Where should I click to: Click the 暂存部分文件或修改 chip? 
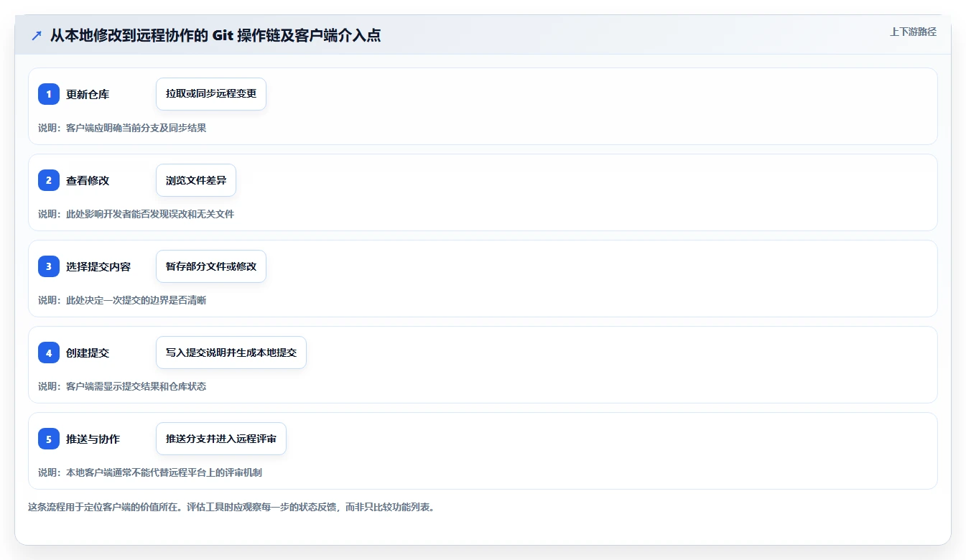pos(211,266)
